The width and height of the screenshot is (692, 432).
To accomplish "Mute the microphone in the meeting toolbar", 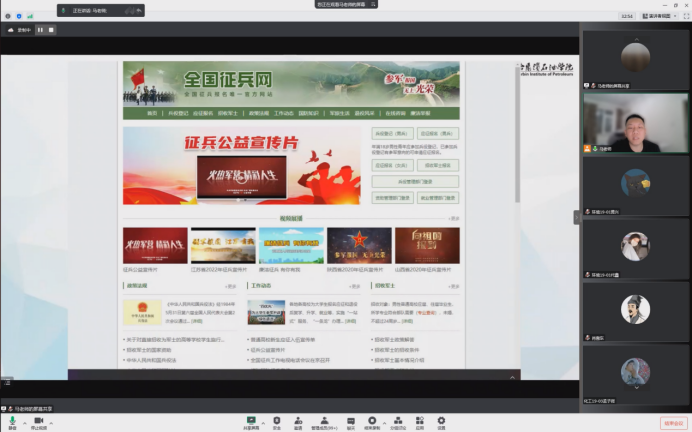I will (x=12, y=421).
